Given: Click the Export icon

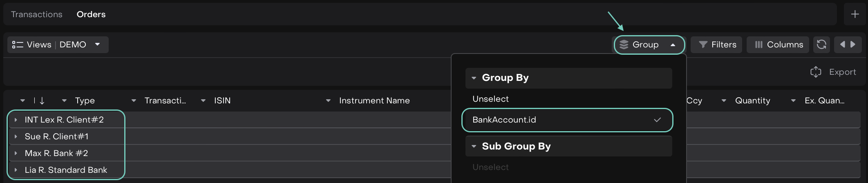Looking at the screenshot, I should 816,72.
